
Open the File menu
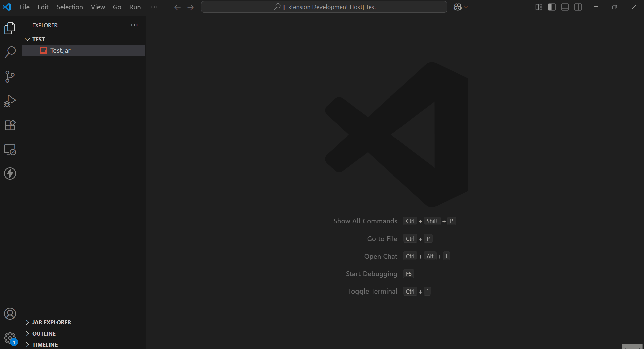pos(25,7)
